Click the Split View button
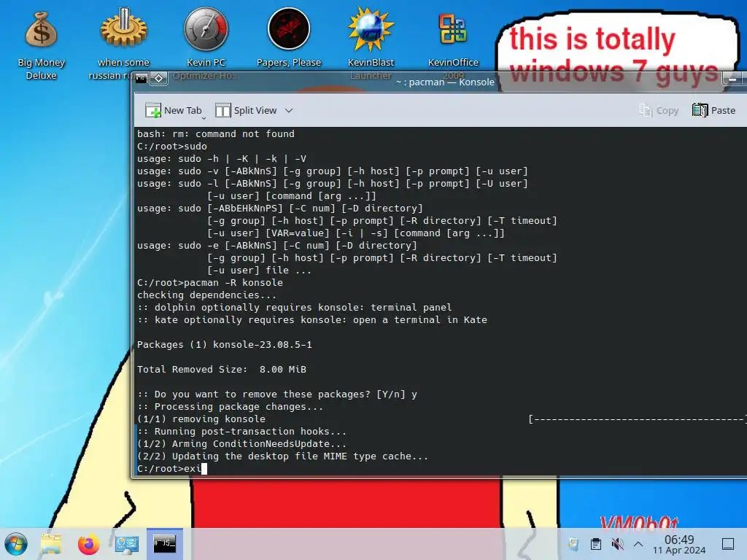 (246, 111)
